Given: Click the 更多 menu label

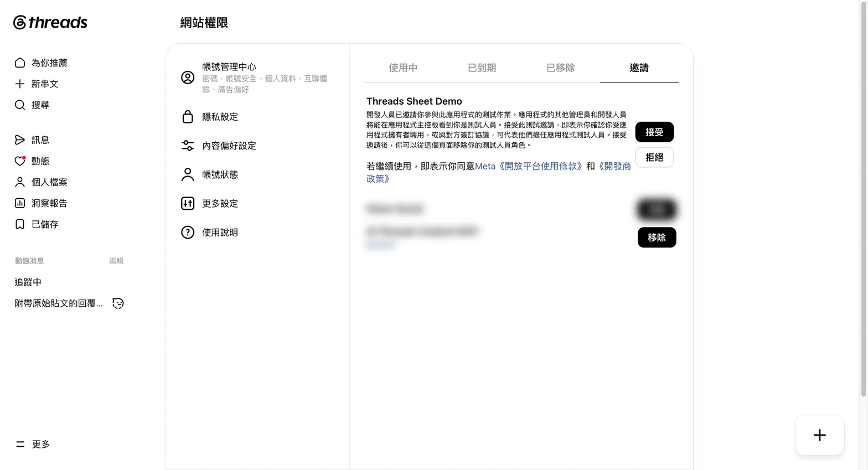Looking at the screenshot, I should [41, 444].
